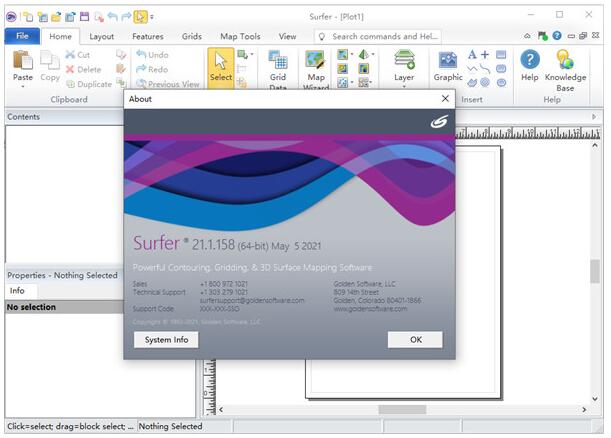Switch to the Map Tools tab
Screen dimensions: 611x438
(x=240, y=36)
